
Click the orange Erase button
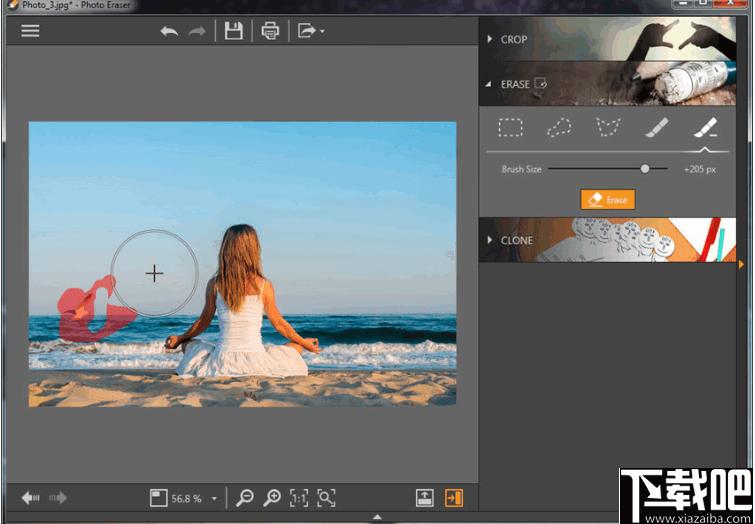coord(608,199)
